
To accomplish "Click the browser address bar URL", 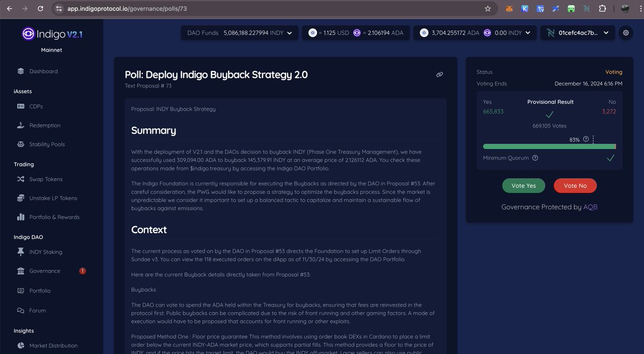I will point(127,9).
